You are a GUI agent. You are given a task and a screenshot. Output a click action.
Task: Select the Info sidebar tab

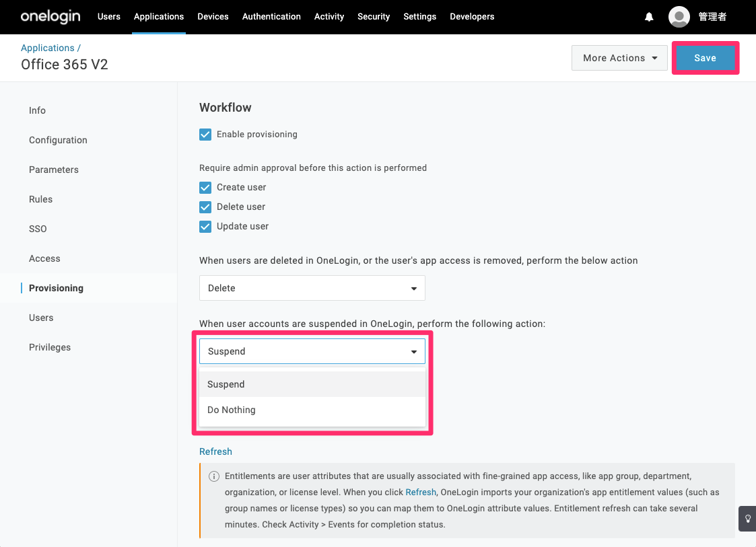37,110
